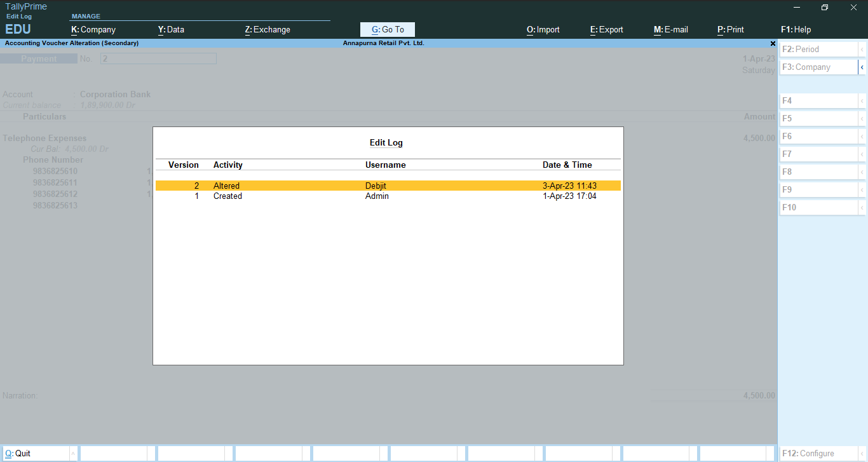Expand the chevron beside F9
The height and width of the screenshot is (462, 868).
[862, 189]
